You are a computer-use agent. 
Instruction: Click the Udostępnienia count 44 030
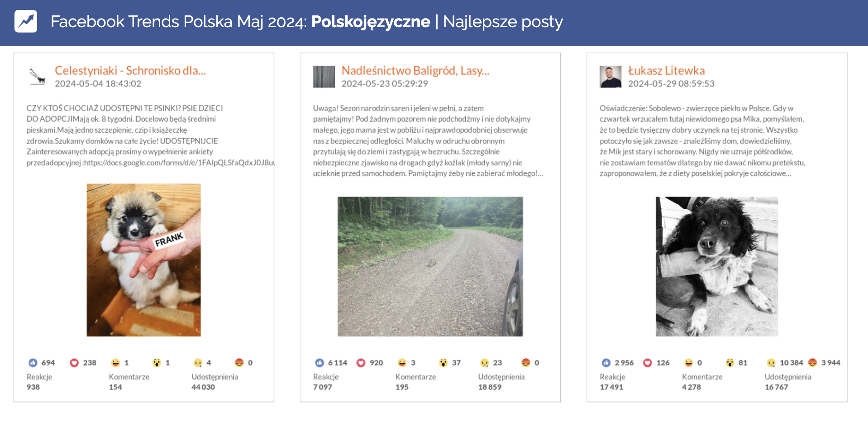[x=203, y=387]
